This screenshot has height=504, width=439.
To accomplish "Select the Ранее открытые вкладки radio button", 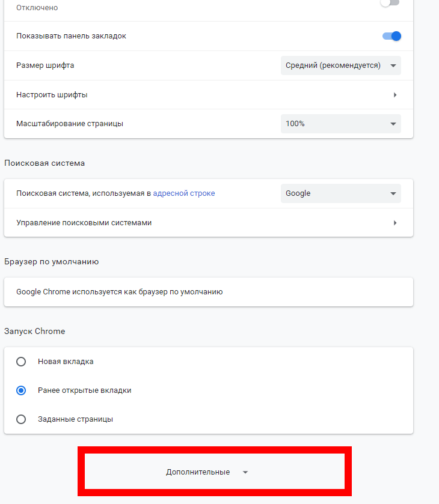I will click(21, 390).
